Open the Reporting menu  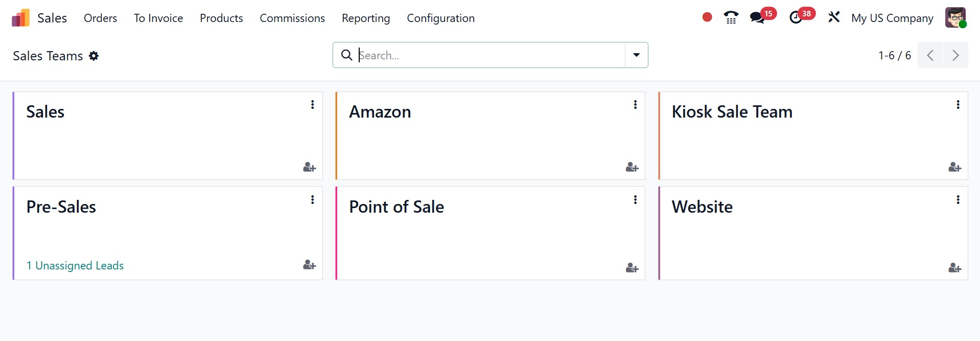(x=366, y=18)
